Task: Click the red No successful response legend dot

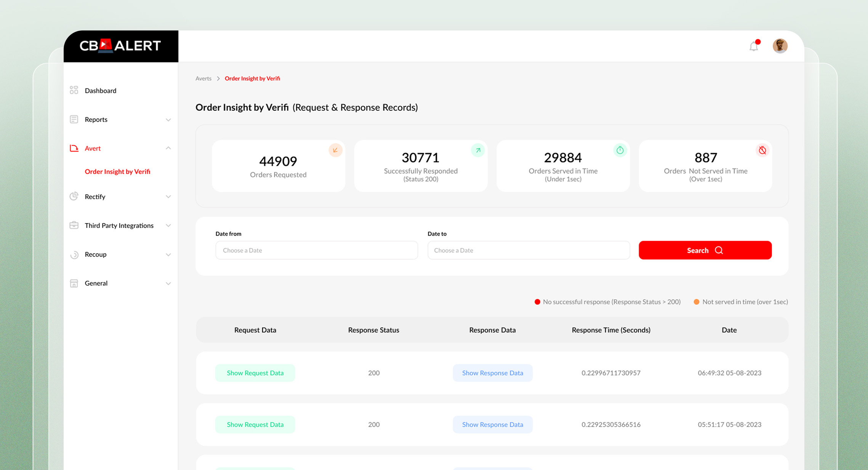Action: 537,302
